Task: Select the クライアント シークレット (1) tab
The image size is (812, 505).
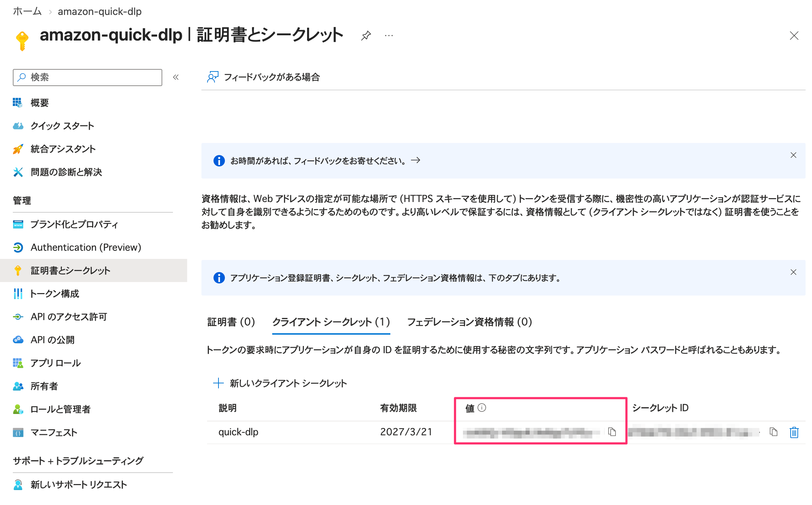Action: (x=331, y=322)
